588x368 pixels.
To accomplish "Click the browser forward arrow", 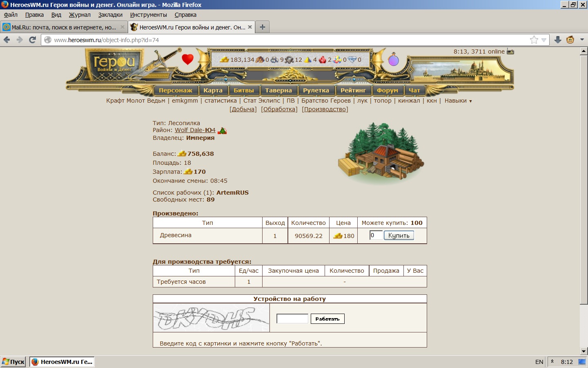I will (x=20, y=40).
